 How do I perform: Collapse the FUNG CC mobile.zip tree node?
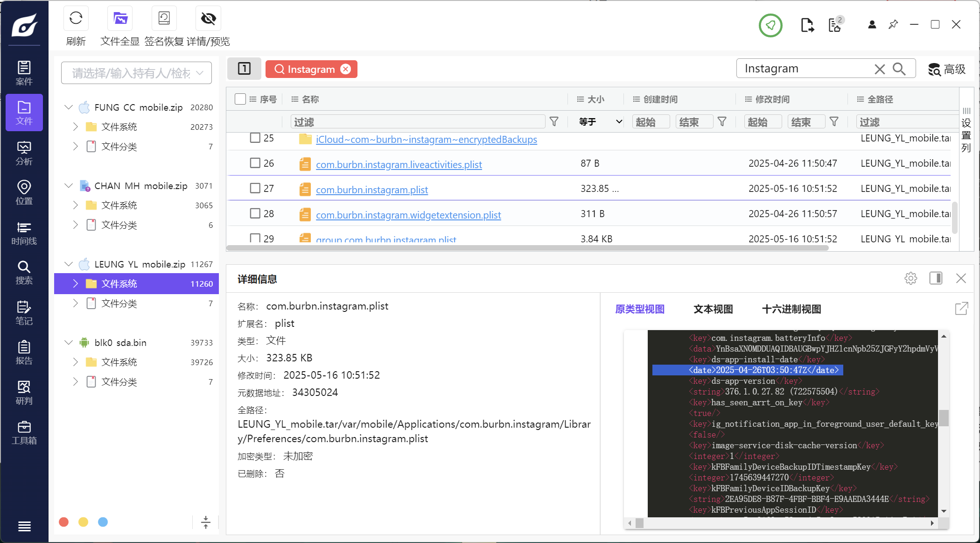pyautogui.click(x=69, y=107)
